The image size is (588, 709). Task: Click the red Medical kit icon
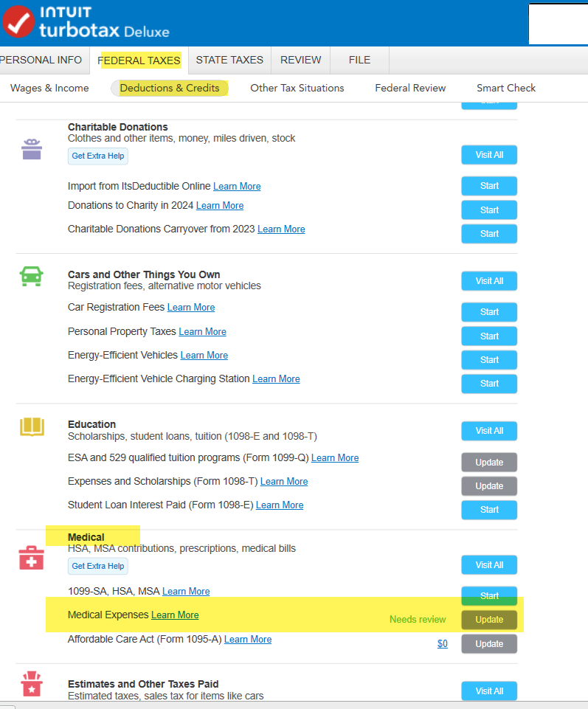(32, 558)
